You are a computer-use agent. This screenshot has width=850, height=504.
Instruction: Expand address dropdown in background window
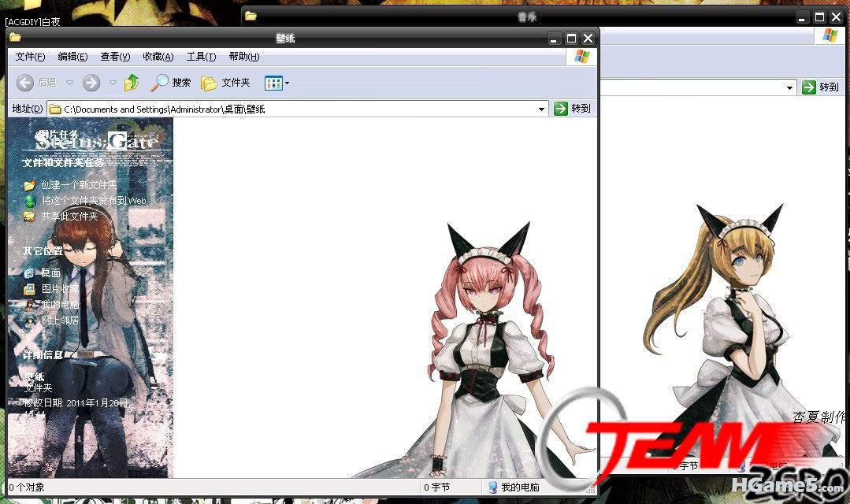click(x=789, y=87)
